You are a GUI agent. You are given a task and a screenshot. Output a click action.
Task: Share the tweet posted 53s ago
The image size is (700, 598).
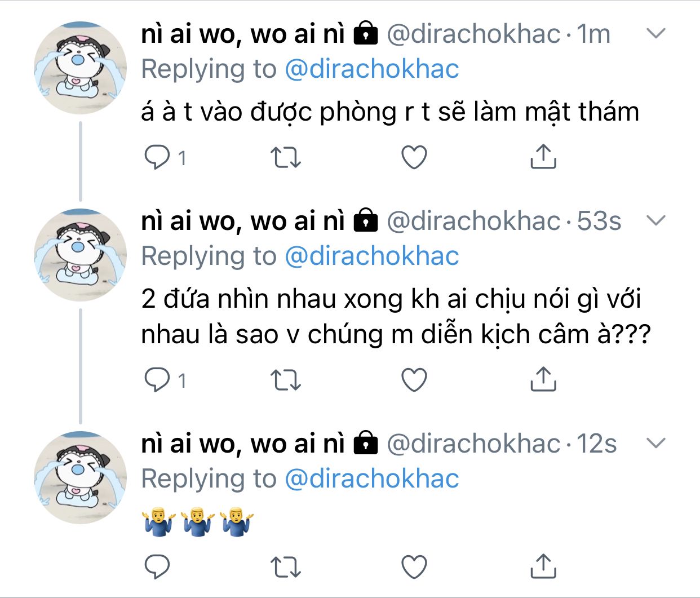(543, 379)
